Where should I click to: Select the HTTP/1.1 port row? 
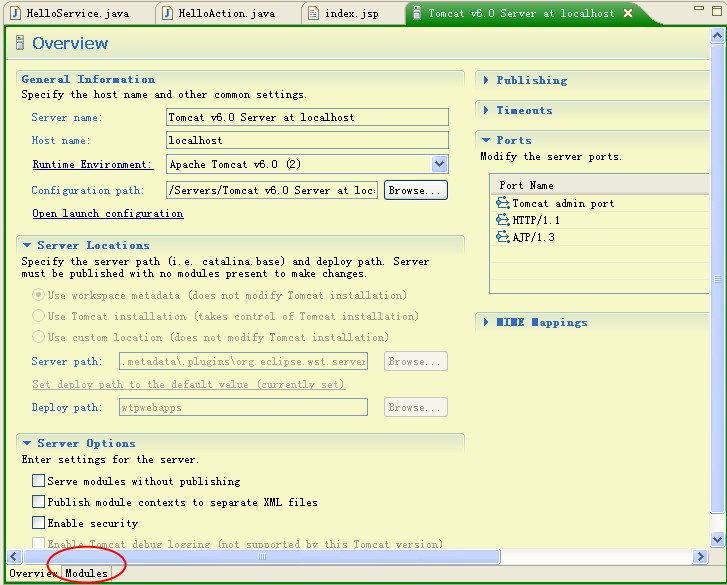click(600, 220)
